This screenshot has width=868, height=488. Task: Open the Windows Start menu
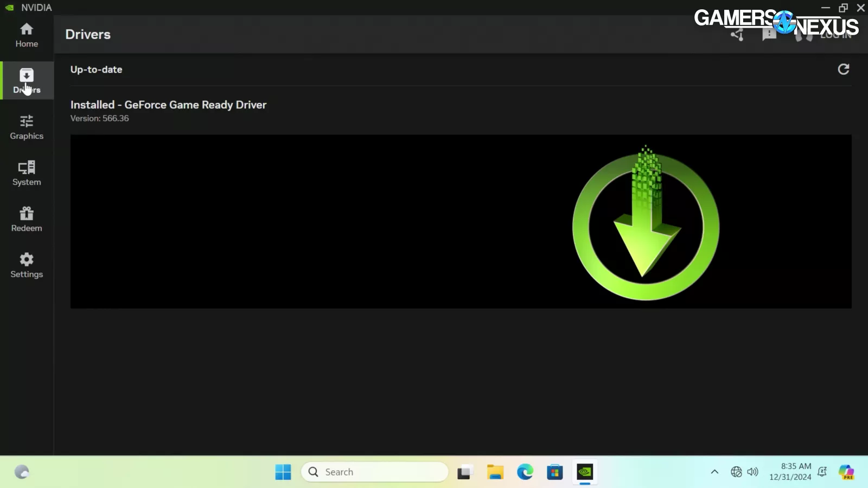click(x=283, y=472)
